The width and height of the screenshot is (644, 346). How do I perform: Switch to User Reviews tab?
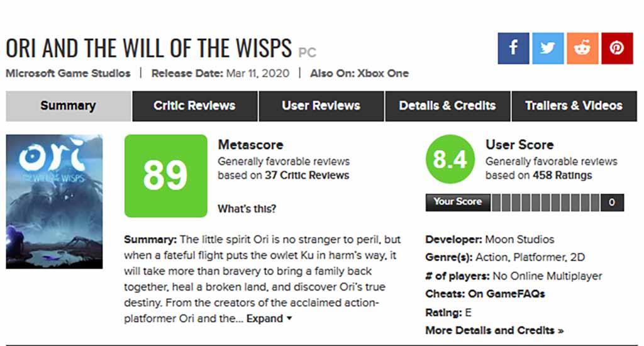(321, 106)
